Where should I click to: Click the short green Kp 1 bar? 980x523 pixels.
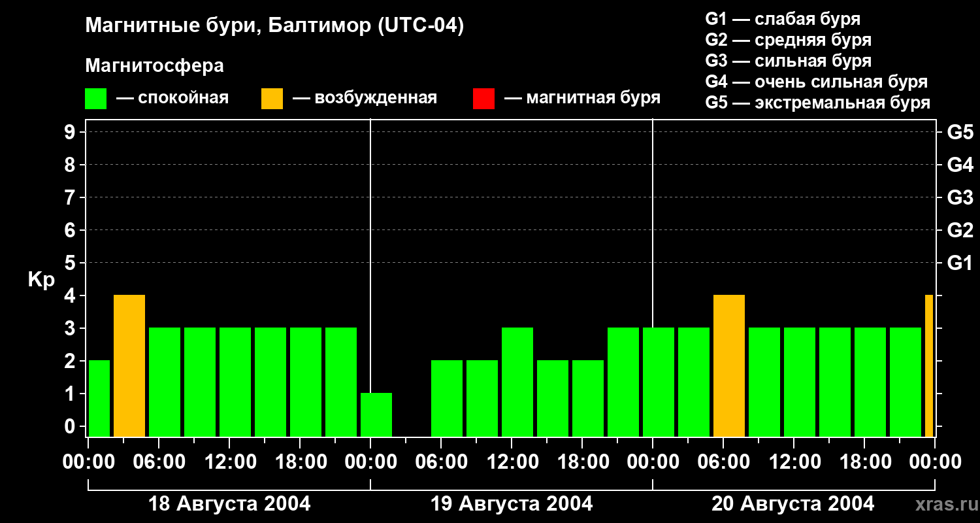pos(376,415)
